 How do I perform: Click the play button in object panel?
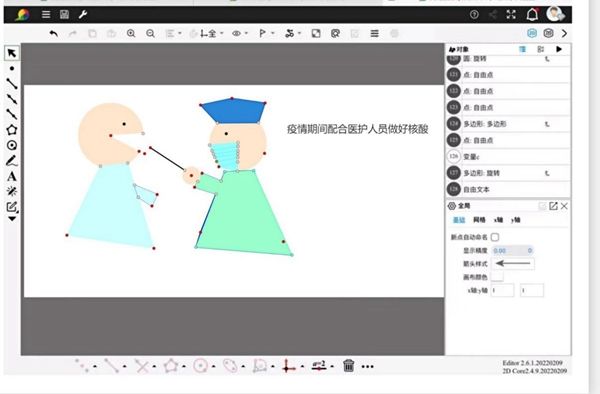pos(559,49)
